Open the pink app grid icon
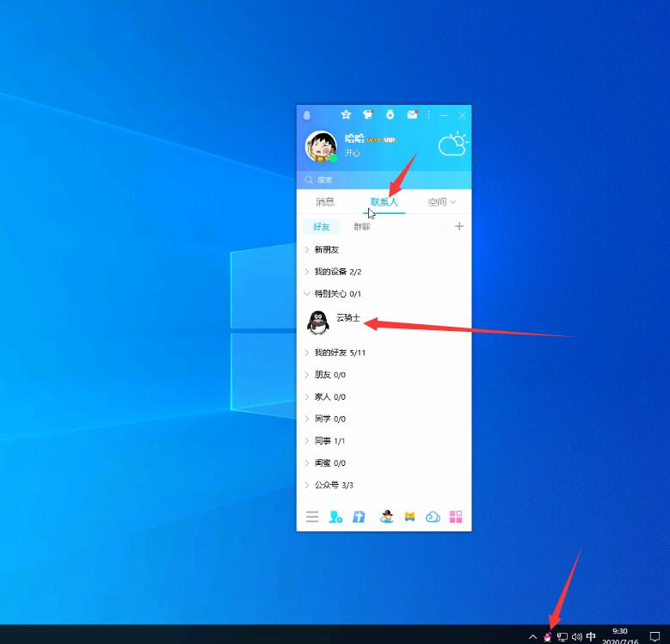Screen dimensions: 670x644 point(456,517)
